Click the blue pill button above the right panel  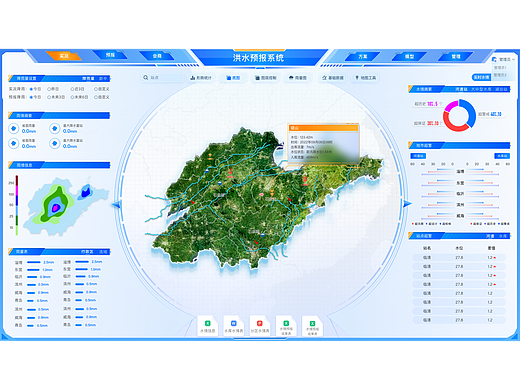[481, 77]
